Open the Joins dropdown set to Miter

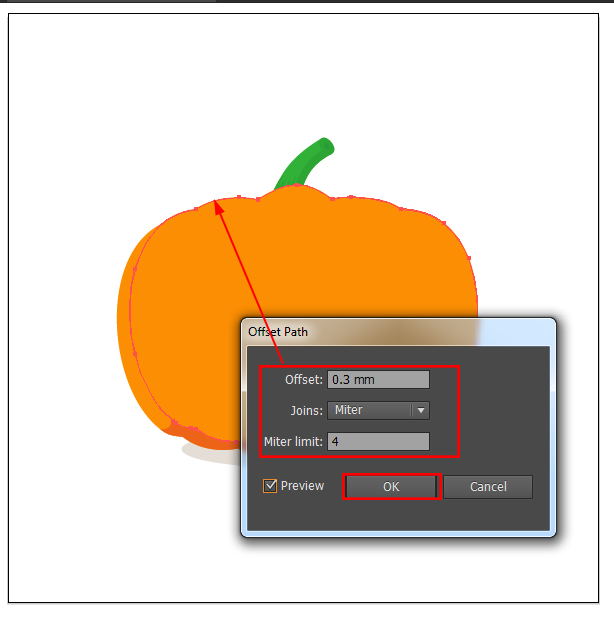click(x=378, y=410)
